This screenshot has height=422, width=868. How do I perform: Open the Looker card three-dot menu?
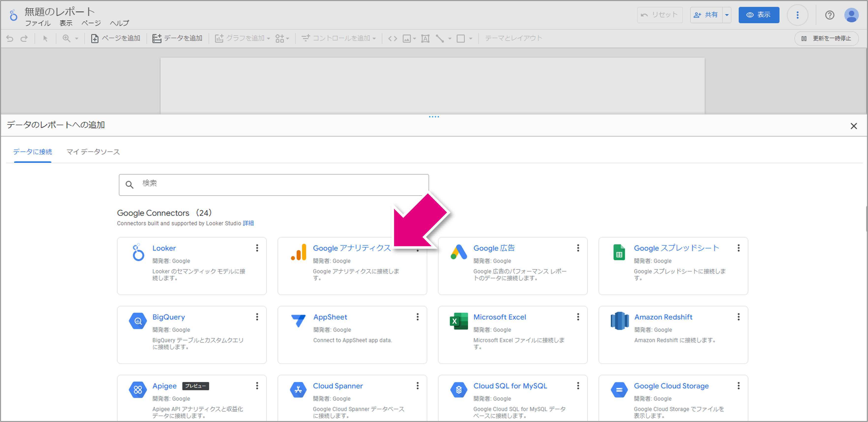(257, 248)
